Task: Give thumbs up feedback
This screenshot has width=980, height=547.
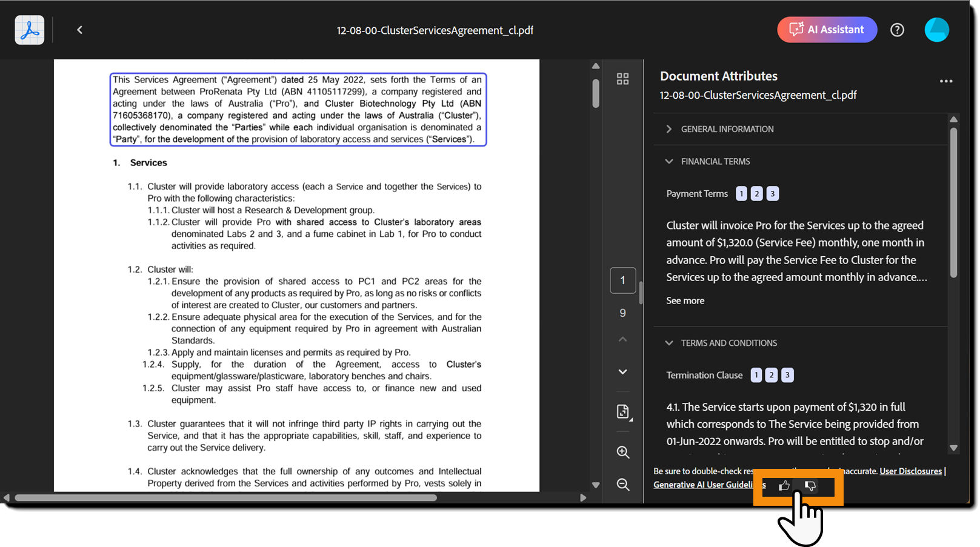Action: click(784, 486)
